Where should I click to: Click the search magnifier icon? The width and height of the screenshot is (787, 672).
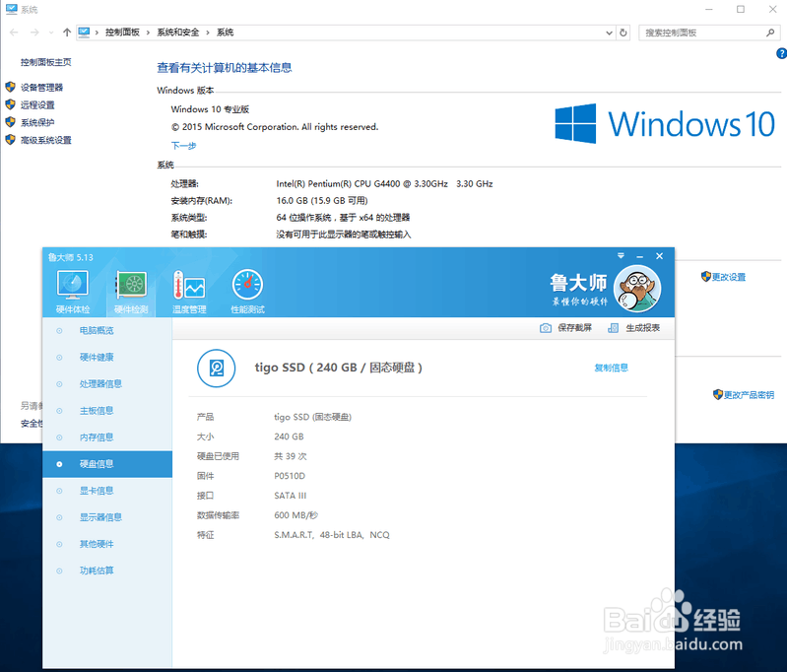[770, 33]
